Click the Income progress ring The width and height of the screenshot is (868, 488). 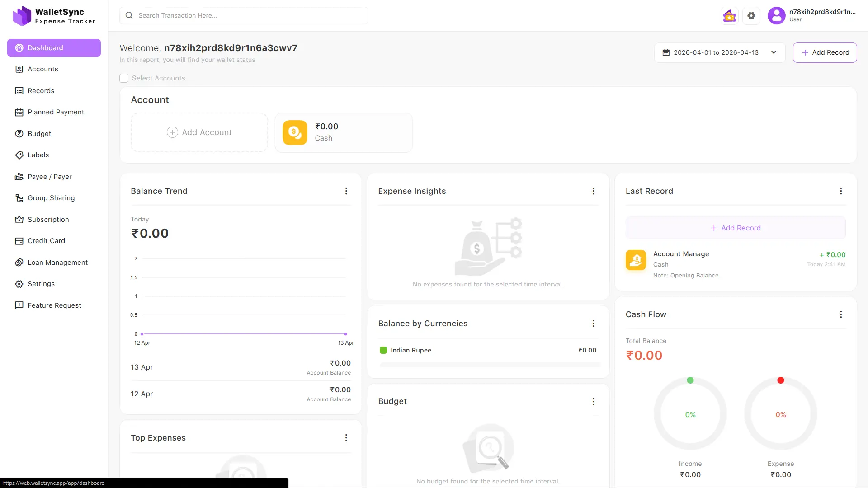tap(690, 414)
